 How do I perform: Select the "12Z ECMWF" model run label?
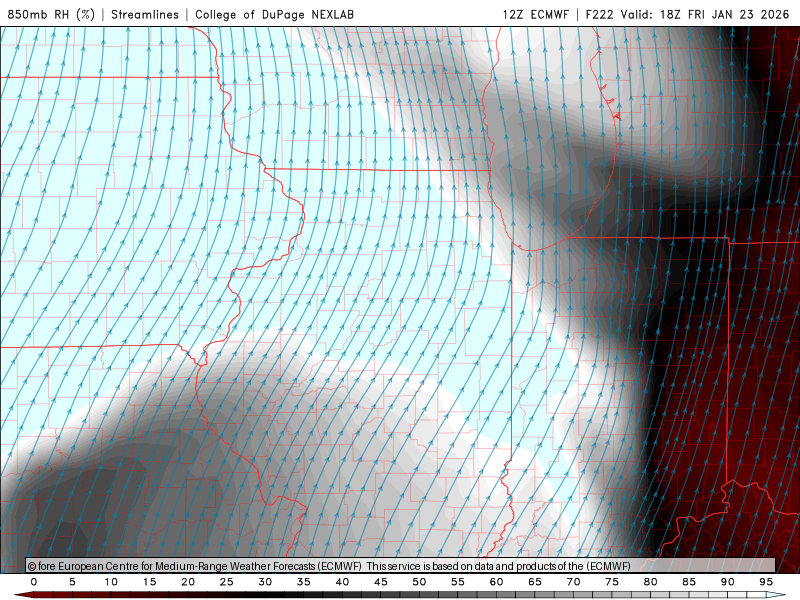(535, 14)
